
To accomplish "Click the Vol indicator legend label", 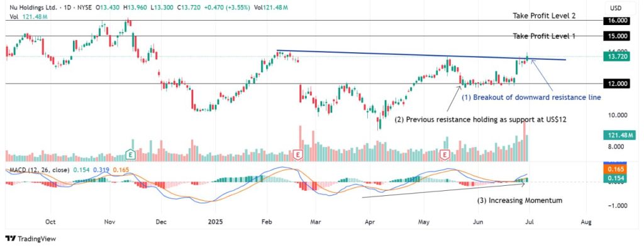I will point(13,16).
